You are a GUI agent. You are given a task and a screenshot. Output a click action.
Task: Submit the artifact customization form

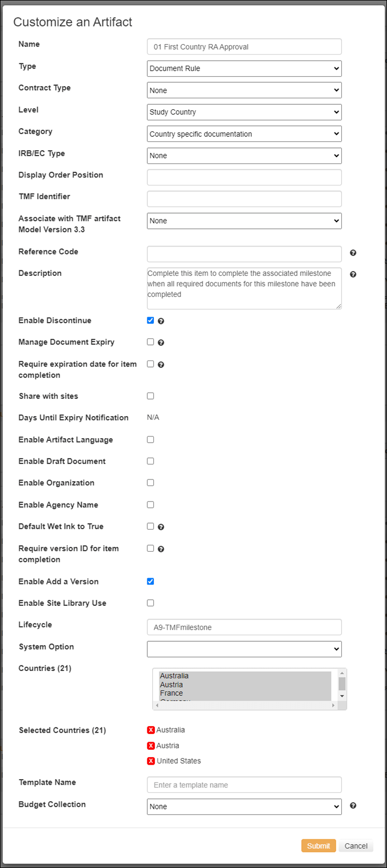click(318, 845)
